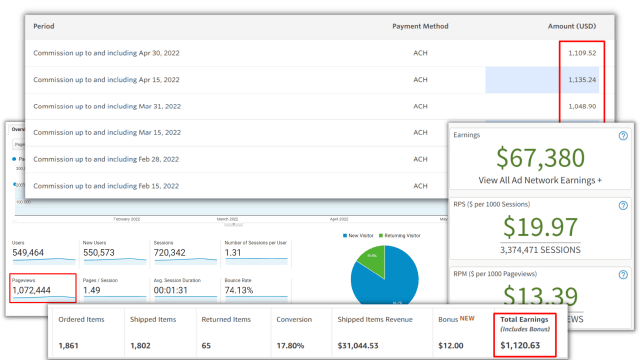Open View All Ad Network Earnings link
The width and height of the screenshot is (640, 360).
pos(540,180)
